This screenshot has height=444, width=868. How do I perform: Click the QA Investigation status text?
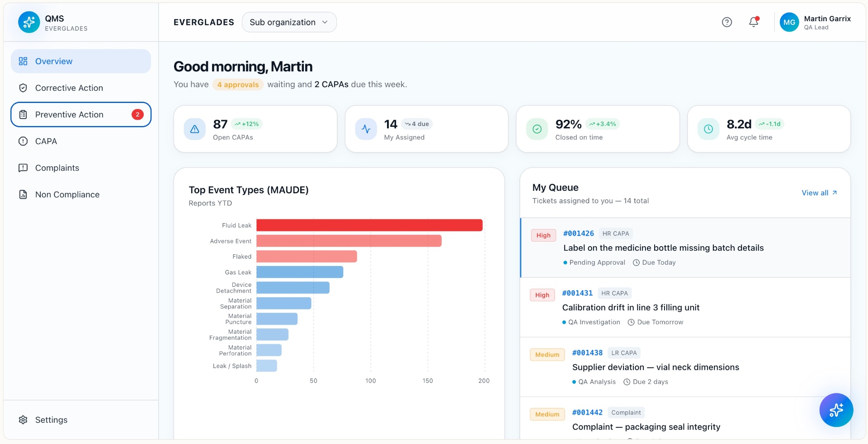coord(594,322)
